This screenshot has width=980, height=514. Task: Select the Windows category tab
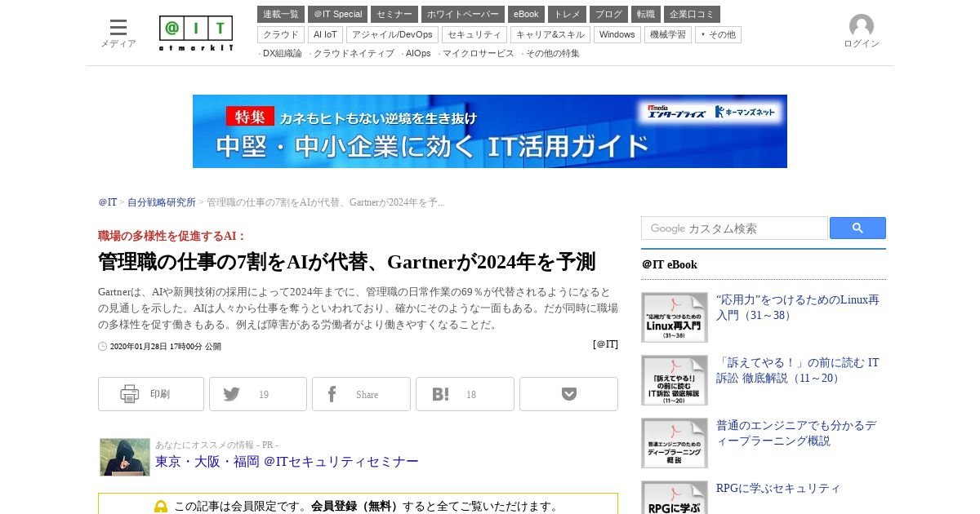[617, 34]
